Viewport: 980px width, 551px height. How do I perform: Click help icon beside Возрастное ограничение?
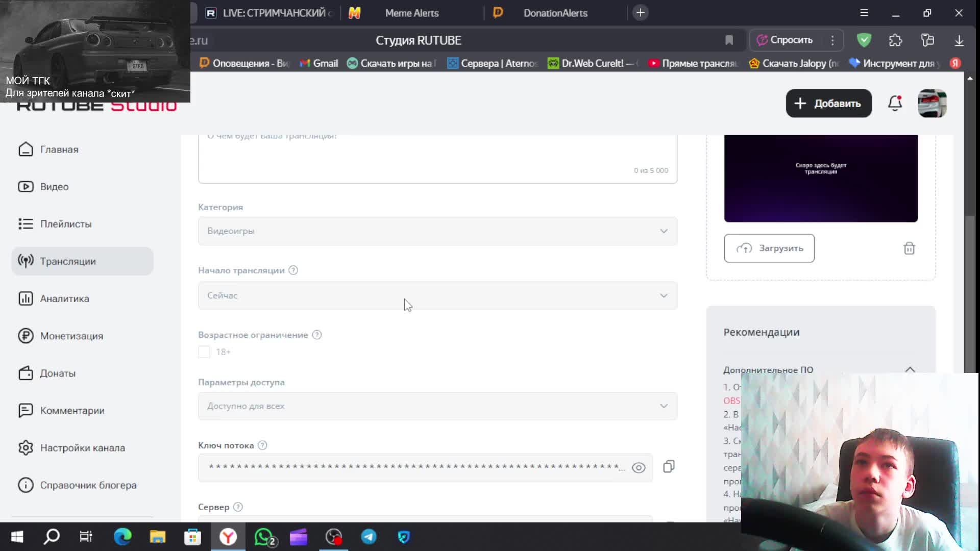[x=317, y=335]
